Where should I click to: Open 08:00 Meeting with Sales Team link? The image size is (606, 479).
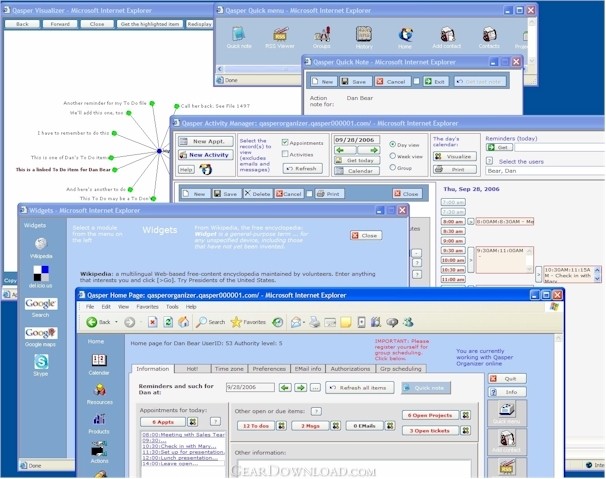(x=183, y=435)
